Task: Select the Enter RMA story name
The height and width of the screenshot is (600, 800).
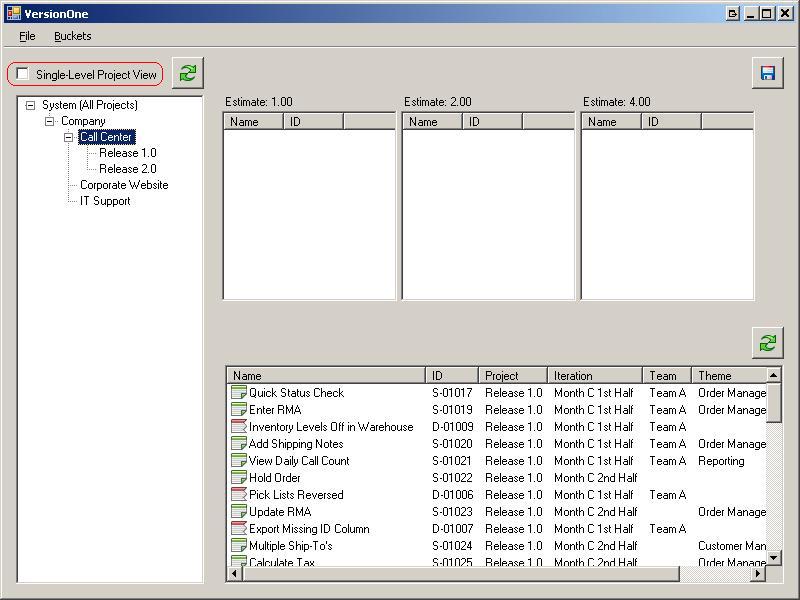Action: (x=275, y=410)
